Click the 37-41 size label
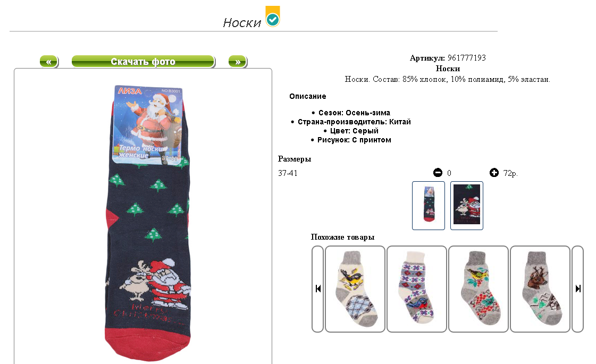 tap(288, 173)
